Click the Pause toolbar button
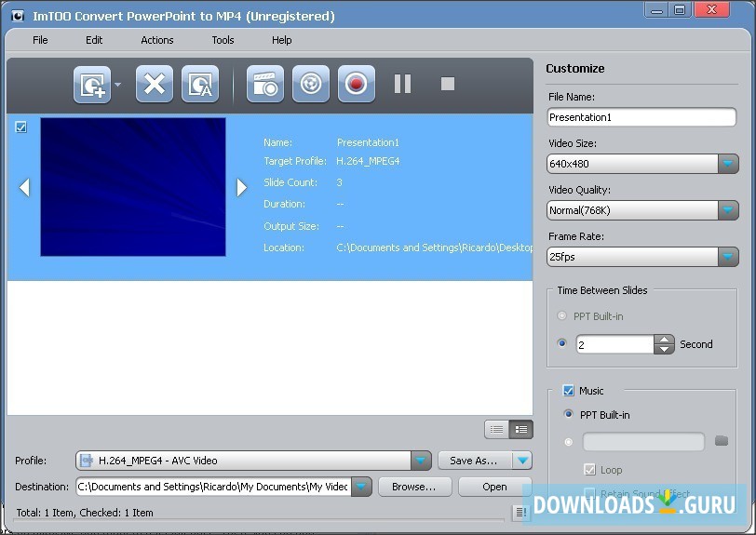This screenshot has width=756, height=535. point(402,84)
